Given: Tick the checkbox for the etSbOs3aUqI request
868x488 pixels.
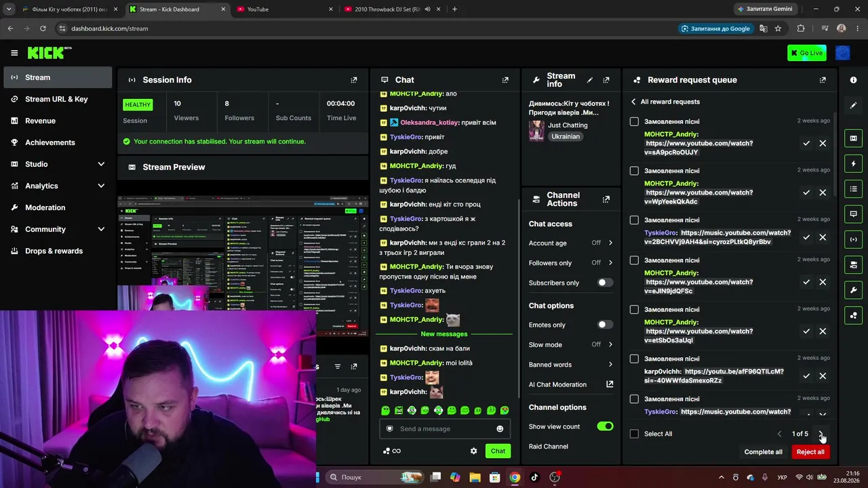Looking at the screenshot, I should tap(634, 310).
